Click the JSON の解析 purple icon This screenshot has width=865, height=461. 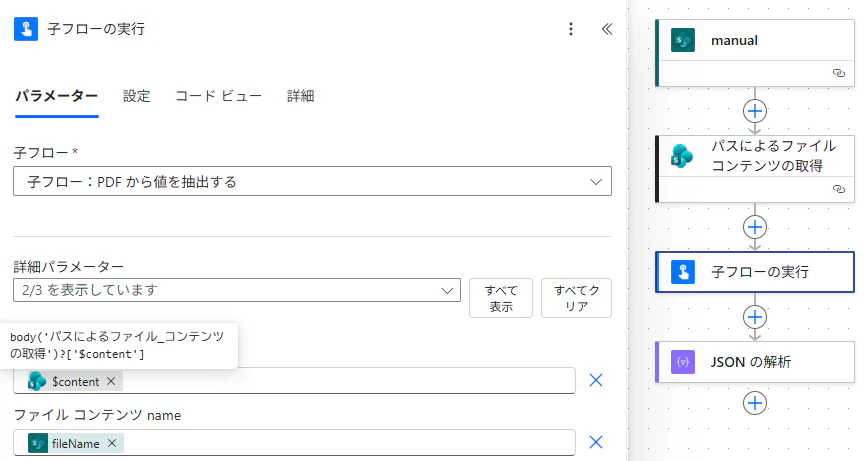pos(683,362)
